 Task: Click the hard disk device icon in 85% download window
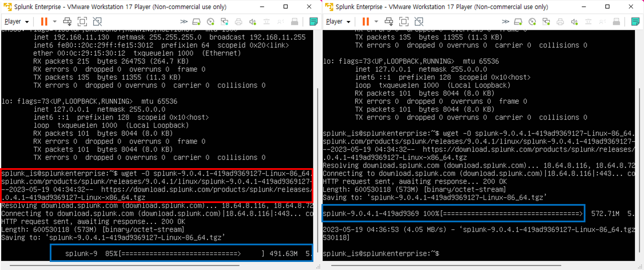(196, 22)
